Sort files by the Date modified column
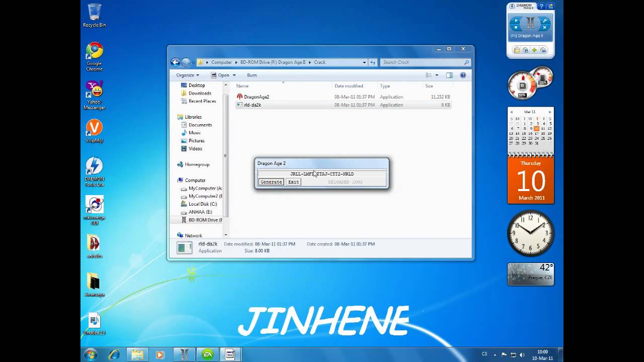 coord(349,86)
